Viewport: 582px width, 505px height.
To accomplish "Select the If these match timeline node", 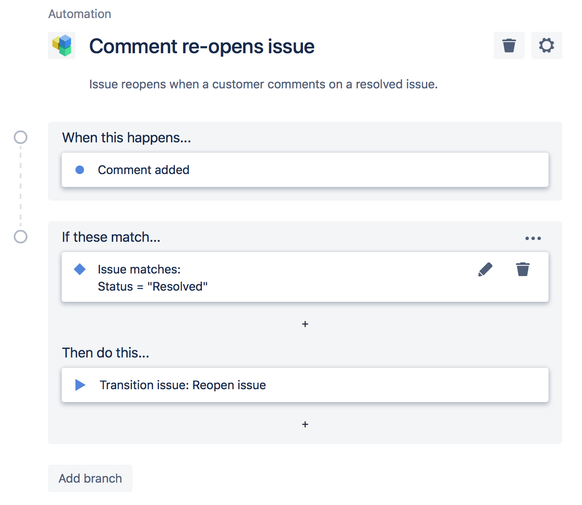I will 20,237.
